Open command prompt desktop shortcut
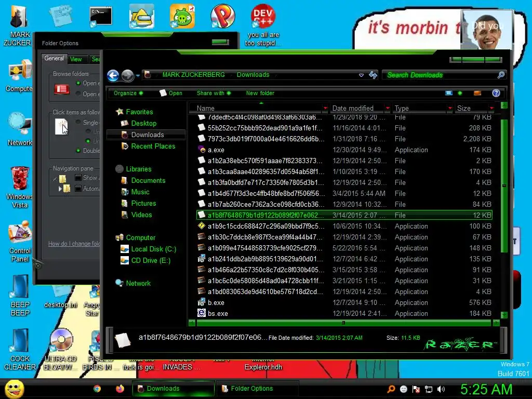Screen dimensions: 532x399 (101, 17)
